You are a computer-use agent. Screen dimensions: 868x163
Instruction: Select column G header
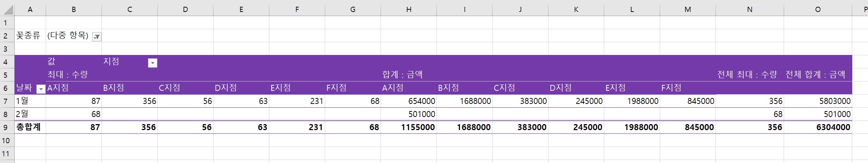[x=353, y=9]
